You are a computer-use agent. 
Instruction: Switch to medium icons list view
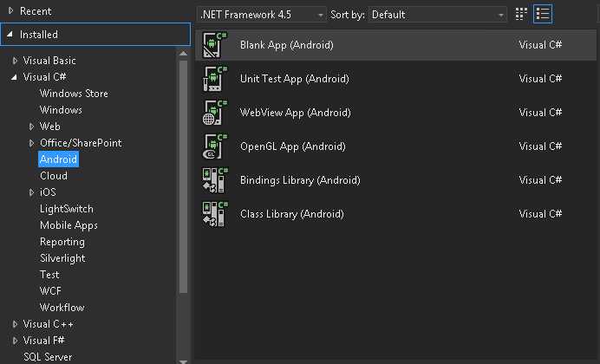pos(543,14)
